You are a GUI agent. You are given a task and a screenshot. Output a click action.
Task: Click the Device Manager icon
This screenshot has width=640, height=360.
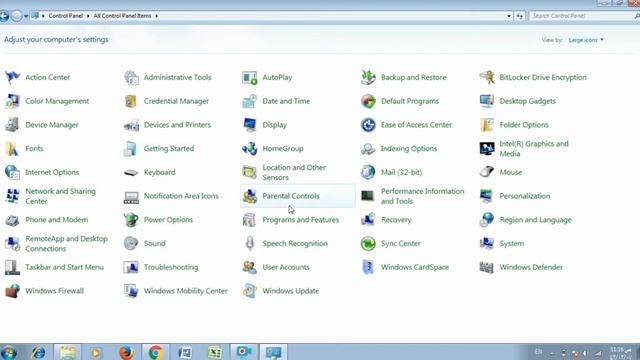tap(12, 124)
